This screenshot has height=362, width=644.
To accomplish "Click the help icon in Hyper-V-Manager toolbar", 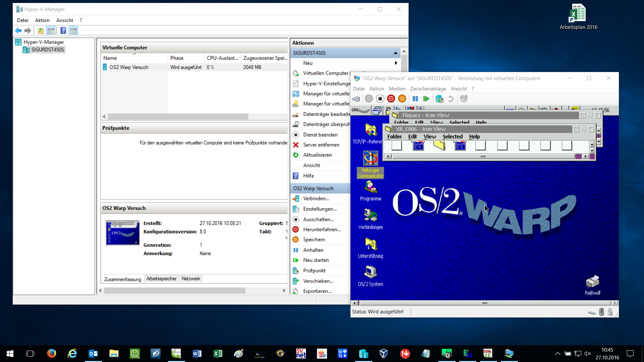I will click(x=63, y=31).
